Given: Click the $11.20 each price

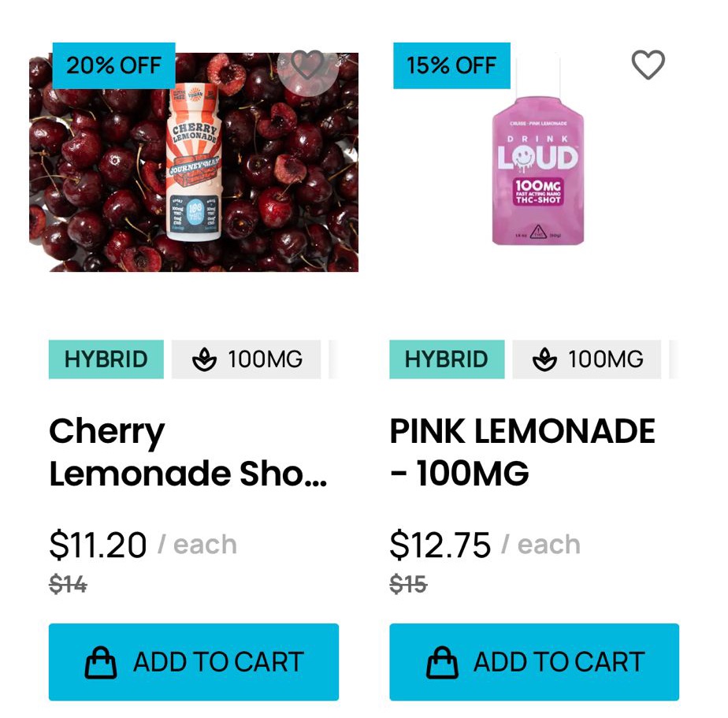Looking at the screenshot, I should coord(98,545).
